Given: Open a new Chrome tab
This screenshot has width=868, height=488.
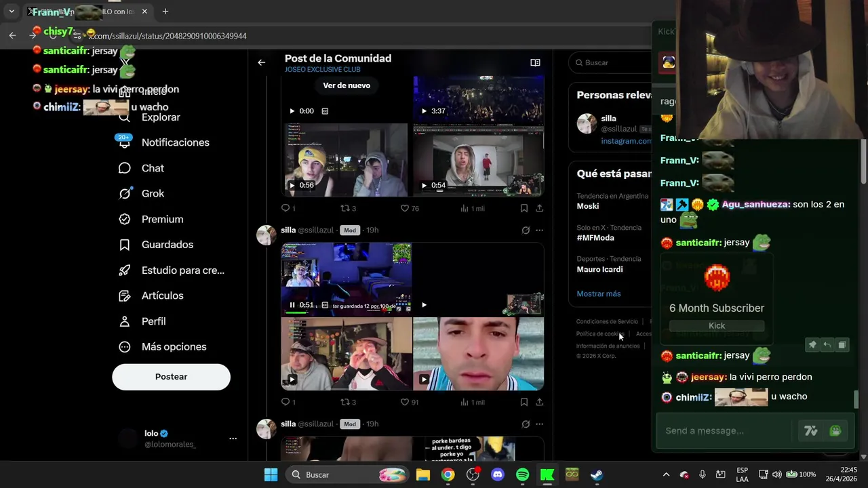Looking at the screenshot, I should 165,12.
